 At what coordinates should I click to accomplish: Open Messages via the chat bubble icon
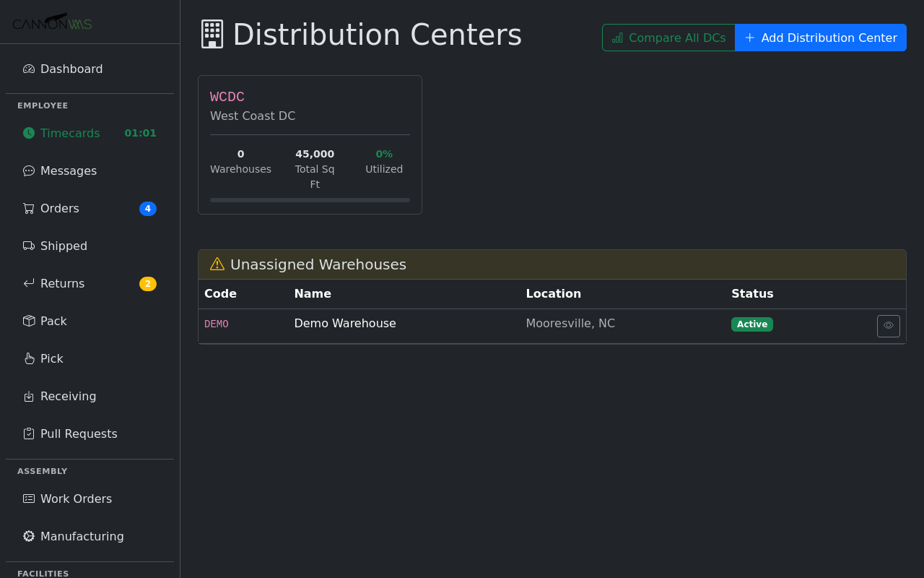(x=28, y=171)
